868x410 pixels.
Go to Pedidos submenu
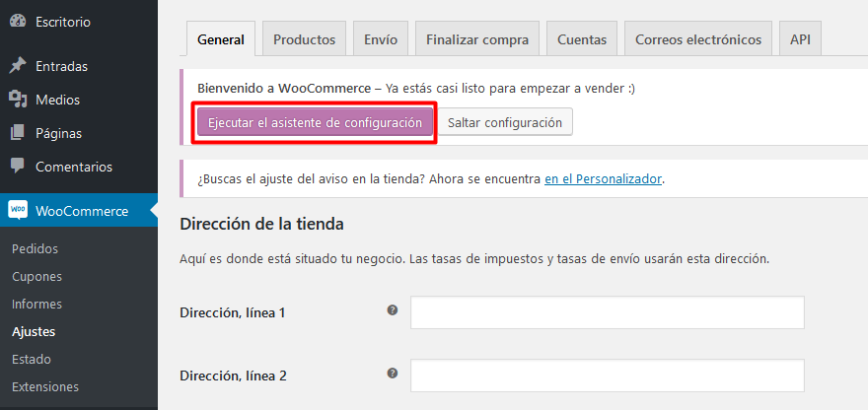pos(35,249)
